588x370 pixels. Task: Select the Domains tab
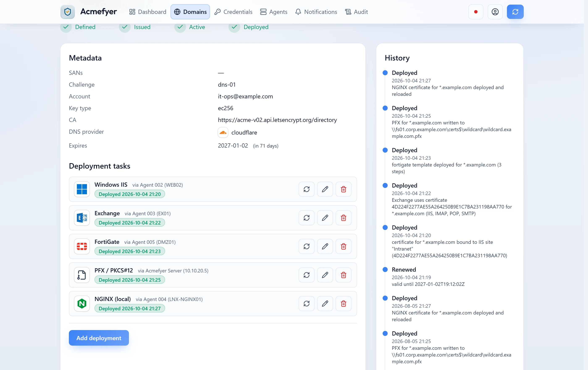coord(190,12)
